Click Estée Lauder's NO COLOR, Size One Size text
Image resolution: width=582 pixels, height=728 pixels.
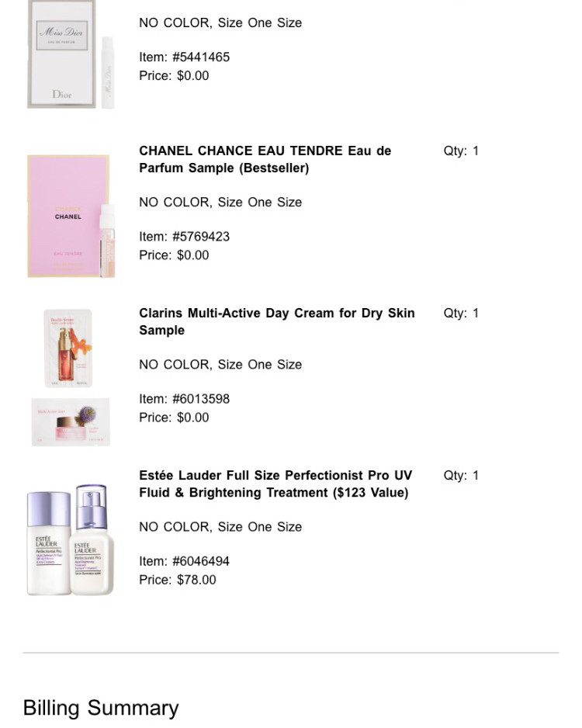pos(220,527)
